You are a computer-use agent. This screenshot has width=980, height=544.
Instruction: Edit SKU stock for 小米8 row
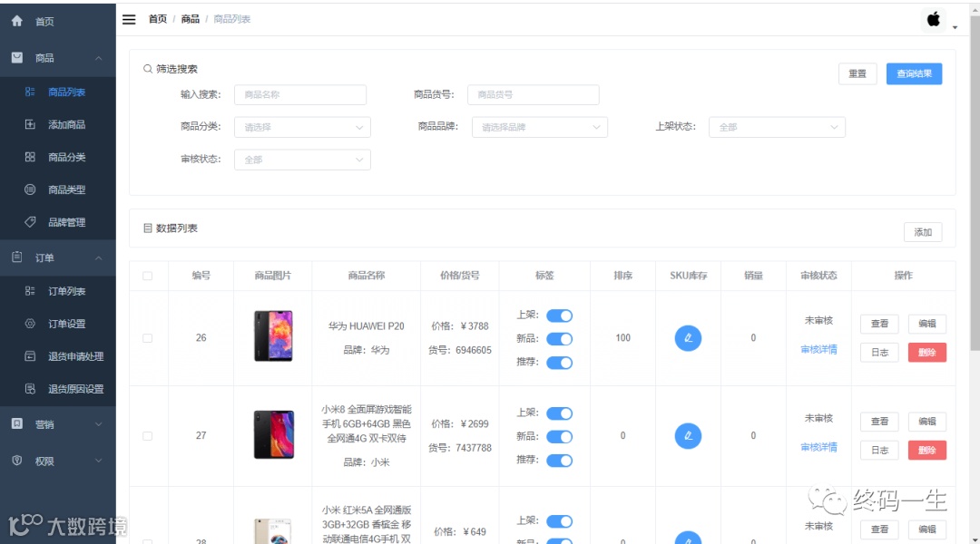point(688,436)
